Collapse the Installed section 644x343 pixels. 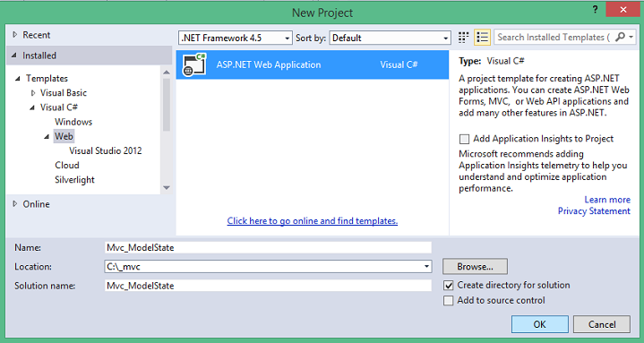(14, 56)
